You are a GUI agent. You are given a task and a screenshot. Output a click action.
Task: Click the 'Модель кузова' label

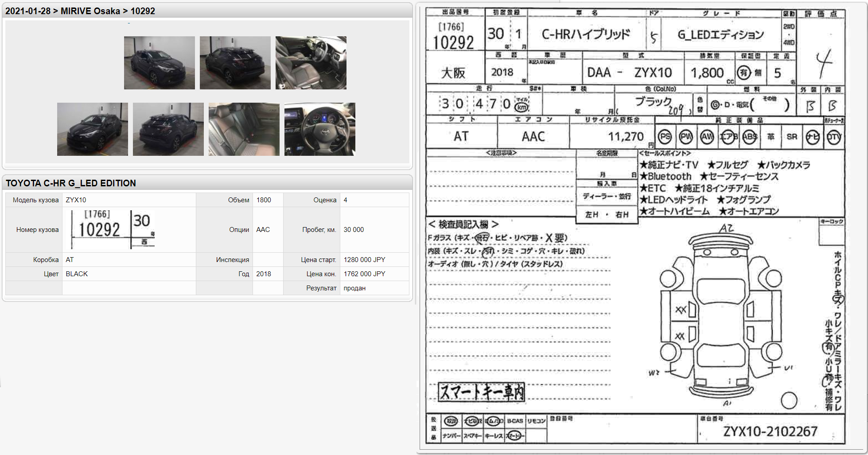pyautogui.click(x=36, y=200)
